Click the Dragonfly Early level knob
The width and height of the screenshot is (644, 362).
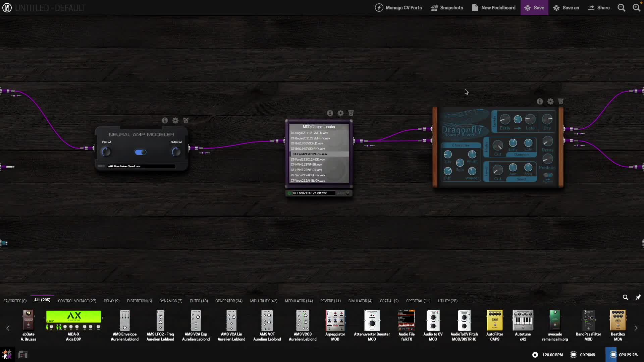click(505, 119)
